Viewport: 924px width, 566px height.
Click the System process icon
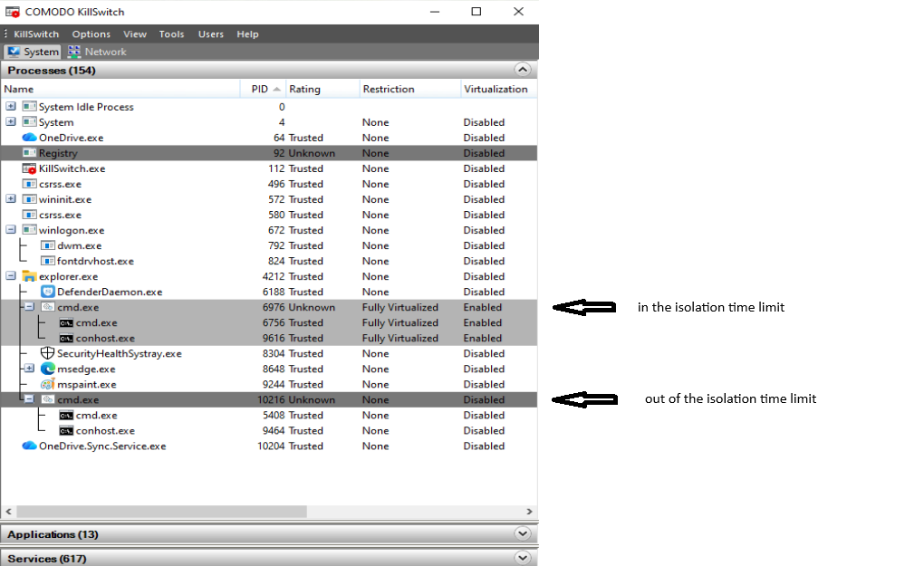30,122
